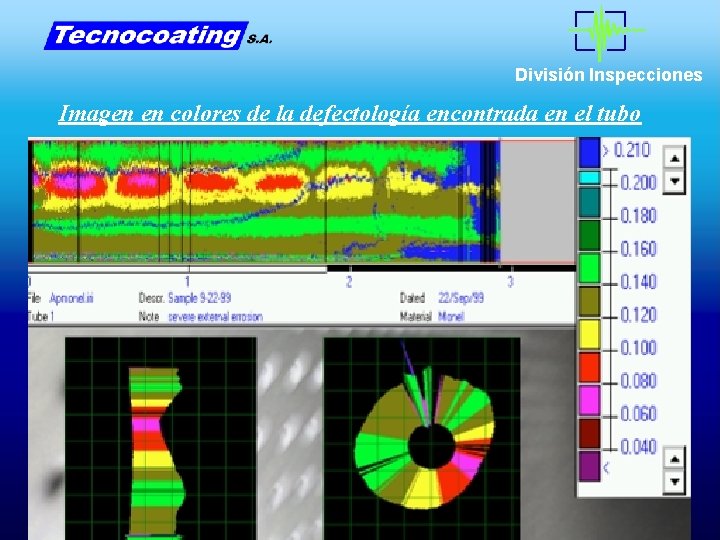The height and width of the screenshot is (540, 720).
Task: Select the blue >0.210 color swatch
Action: coord(590,153)
